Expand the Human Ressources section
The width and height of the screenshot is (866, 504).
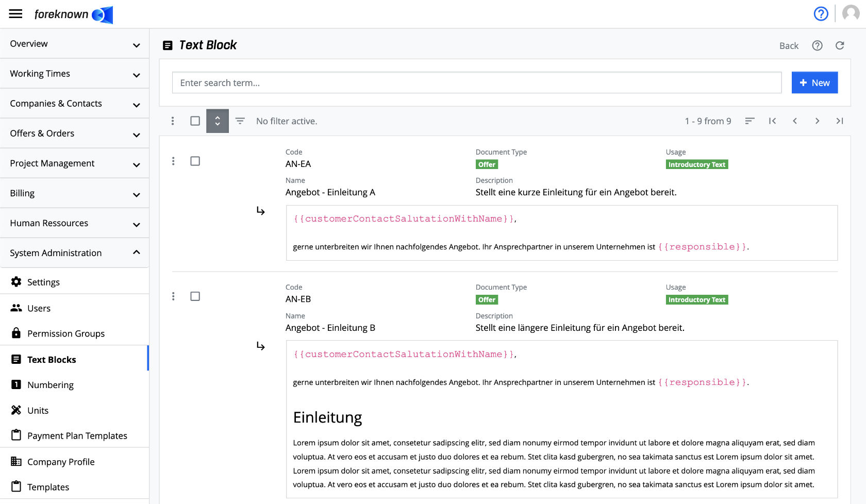pyautogui.click(x=75, y=223)
